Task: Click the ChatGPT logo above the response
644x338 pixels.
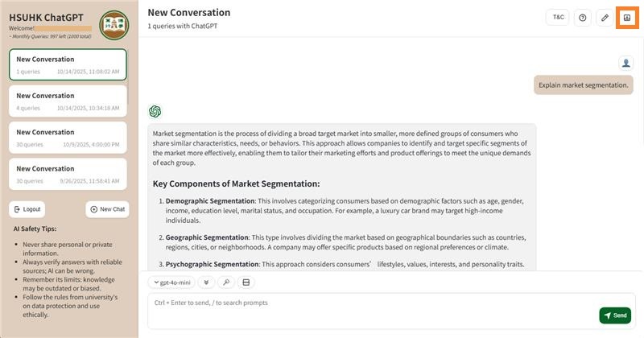Action: [155, 111]
